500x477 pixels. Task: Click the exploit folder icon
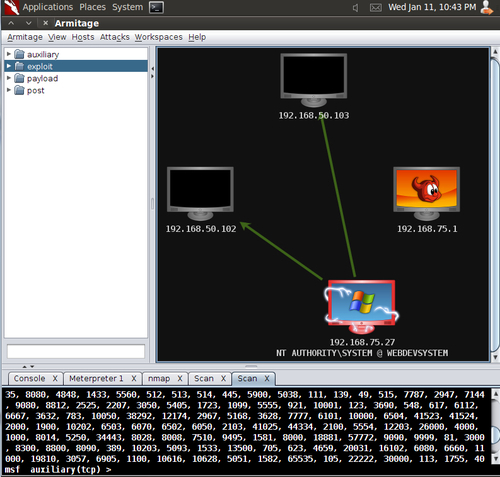20,66
